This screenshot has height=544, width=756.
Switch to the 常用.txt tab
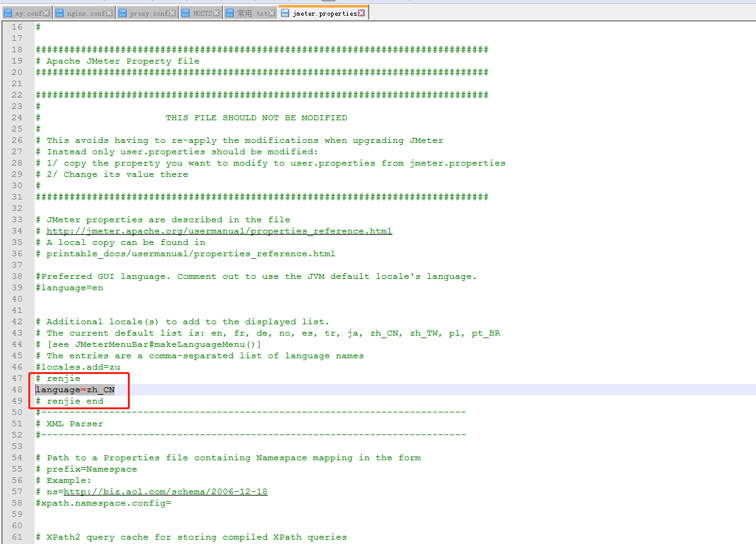(x=252, y=13)
